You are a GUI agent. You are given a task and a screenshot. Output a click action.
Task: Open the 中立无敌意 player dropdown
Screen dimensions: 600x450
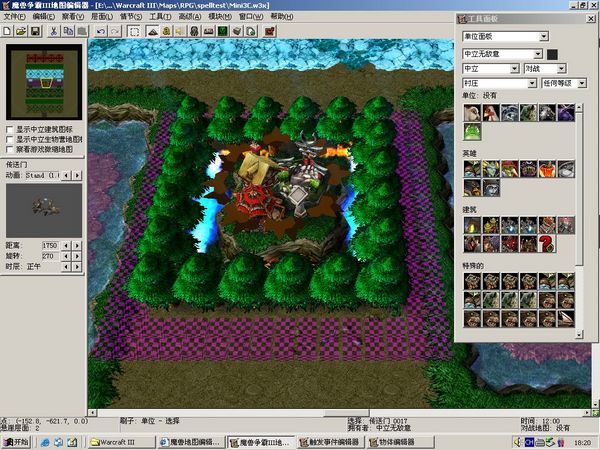[x=543, y=53]
